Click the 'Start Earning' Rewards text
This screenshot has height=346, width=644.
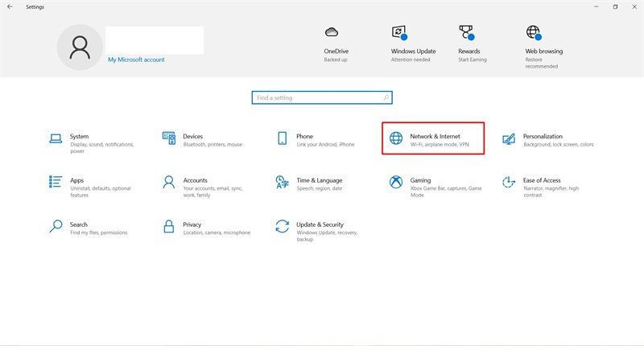tap(473, 60)
